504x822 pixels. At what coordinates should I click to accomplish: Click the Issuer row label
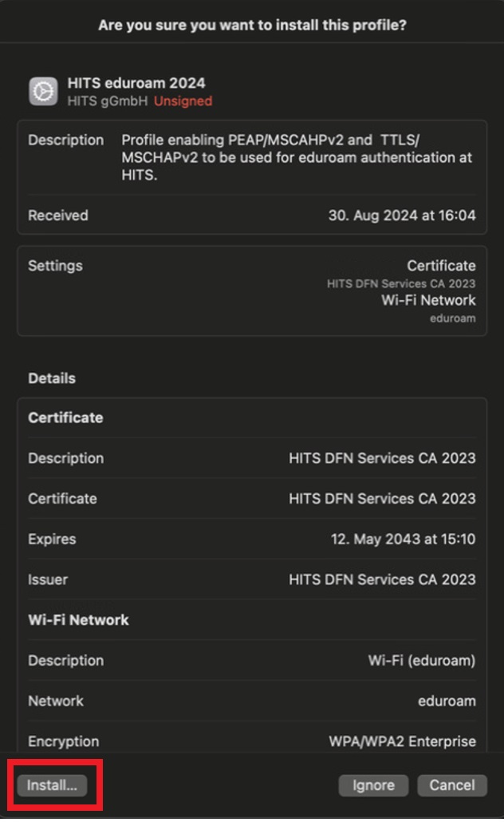pos(48,579)
